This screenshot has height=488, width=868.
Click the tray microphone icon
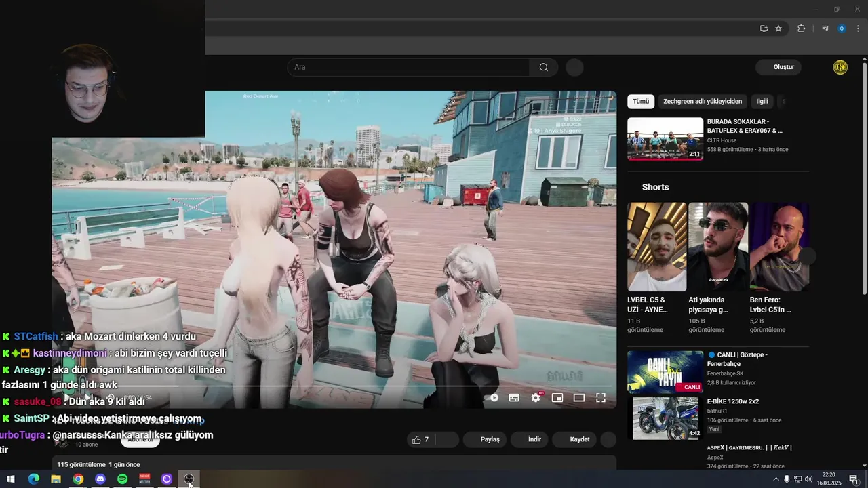pos(787,479)
